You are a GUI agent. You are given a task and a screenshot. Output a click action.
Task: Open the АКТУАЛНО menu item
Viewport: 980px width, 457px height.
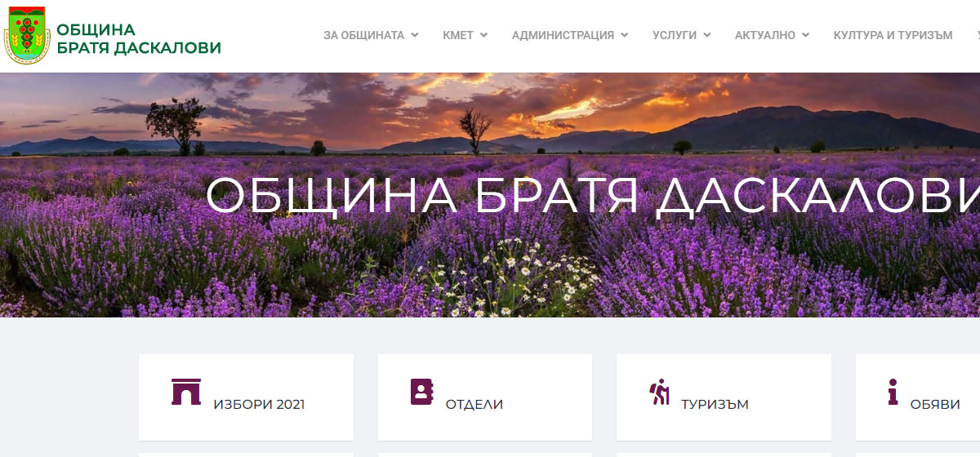(773, 35)
